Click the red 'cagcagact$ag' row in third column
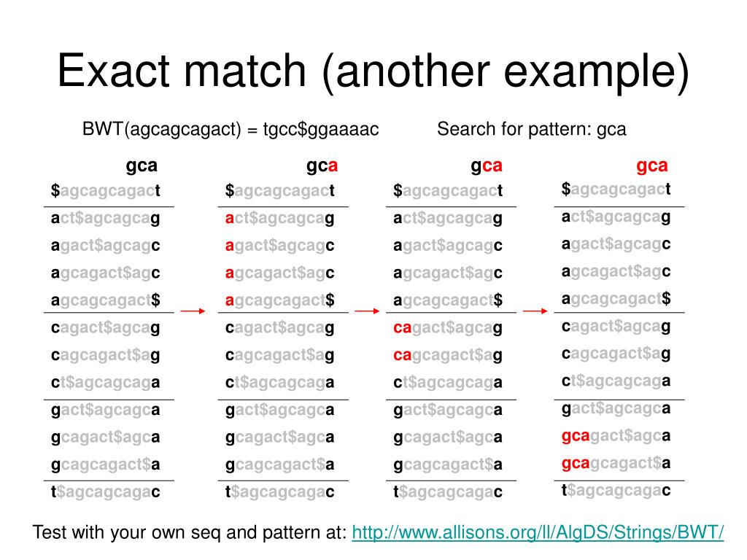 (448, 355)
